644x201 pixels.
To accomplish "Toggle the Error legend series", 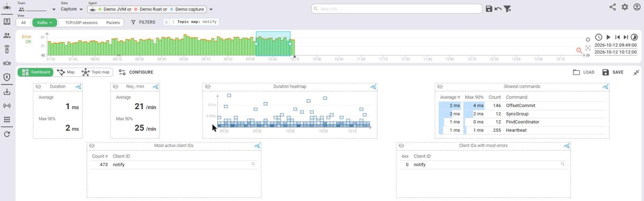I will pos(27,37).
